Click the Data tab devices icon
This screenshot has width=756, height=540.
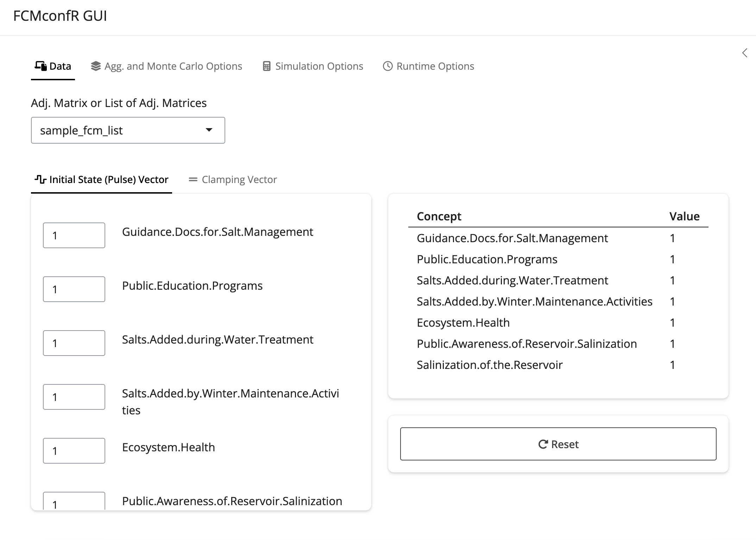(40, 66)
